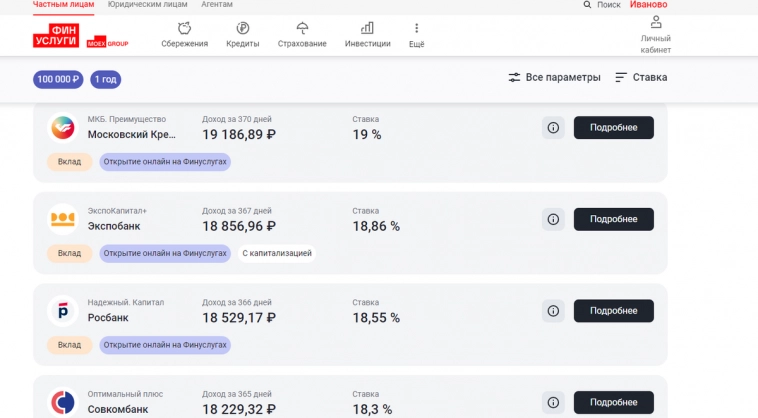
Task: Click Подробнее for Росбанк deposit
Action: 613,311
